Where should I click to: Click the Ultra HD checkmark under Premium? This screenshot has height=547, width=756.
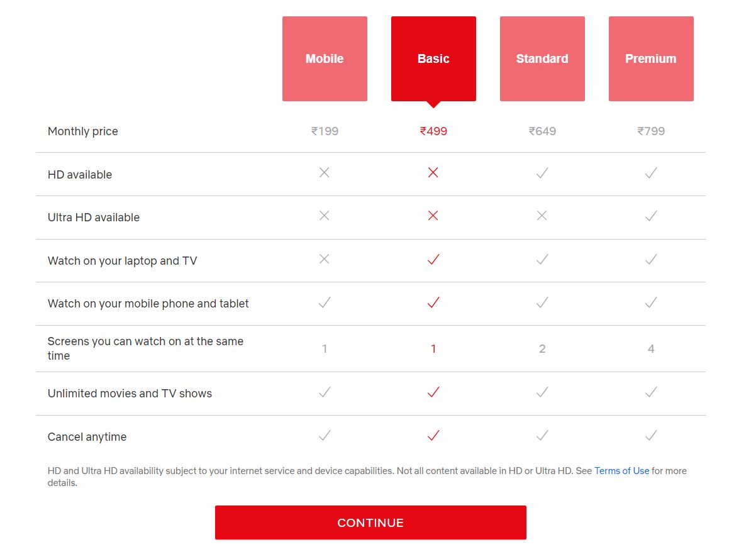click(651, 215)
